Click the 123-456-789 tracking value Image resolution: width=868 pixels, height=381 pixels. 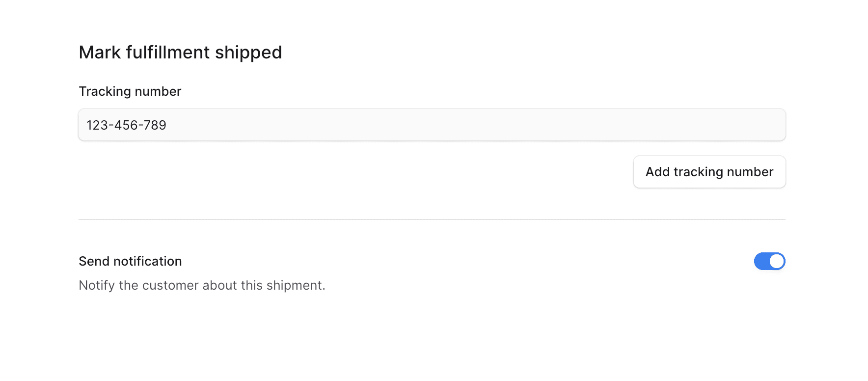click(x=126, y=125)
